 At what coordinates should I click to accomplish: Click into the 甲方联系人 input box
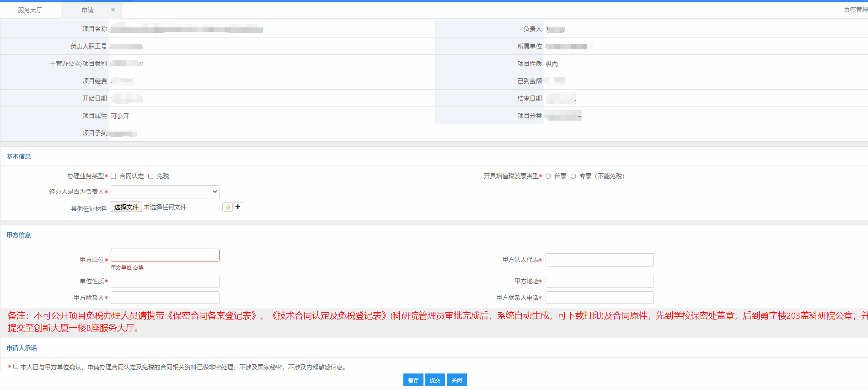(x=165, y=298)
